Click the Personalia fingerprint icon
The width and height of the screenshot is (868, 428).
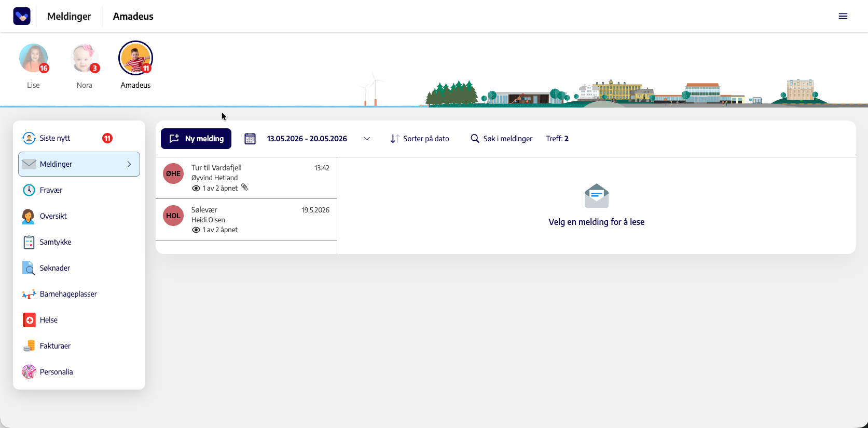pyautogui.click(x=29, y=372)
